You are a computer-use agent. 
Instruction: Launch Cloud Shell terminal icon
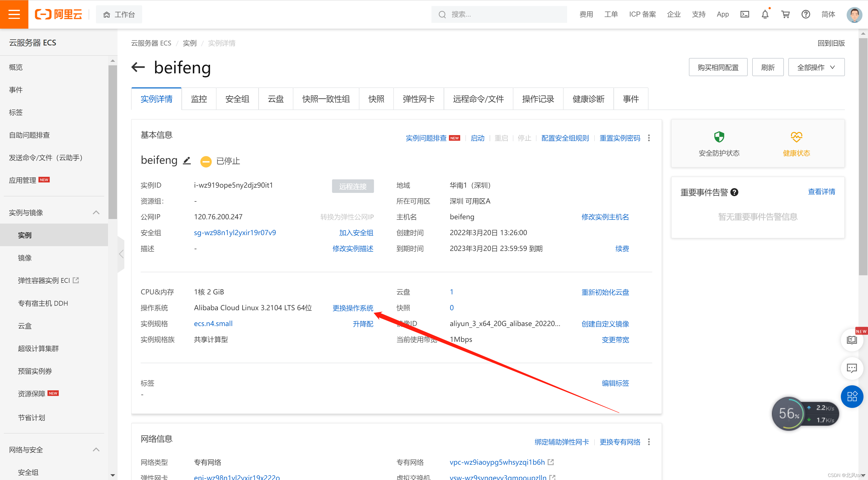pos(744,14)
